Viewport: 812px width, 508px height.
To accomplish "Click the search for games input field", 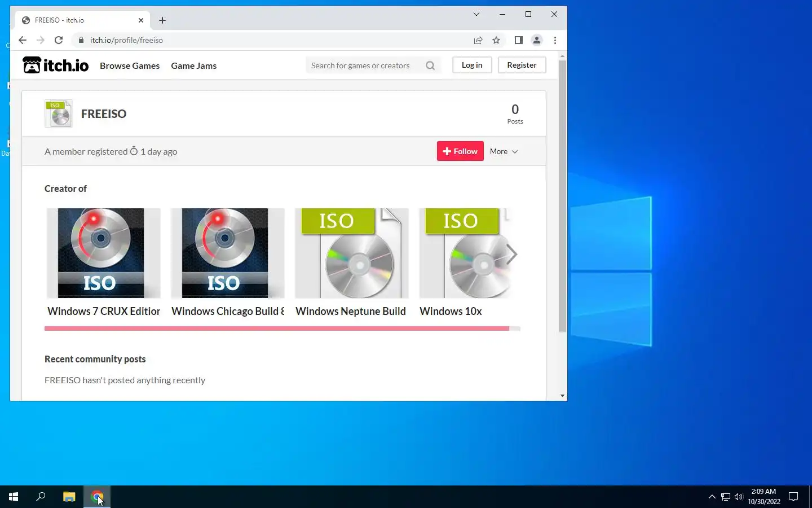I will tap(365, 65).
